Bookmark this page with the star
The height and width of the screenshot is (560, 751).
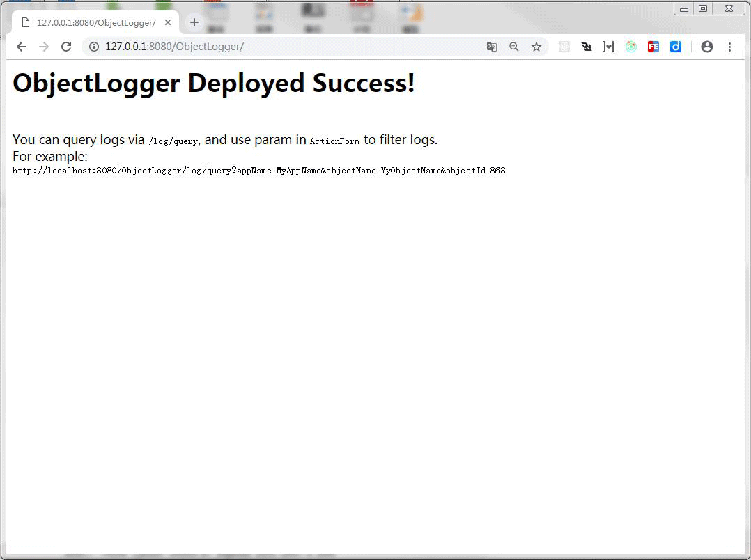pyautogui.click(x=536, y=47)
